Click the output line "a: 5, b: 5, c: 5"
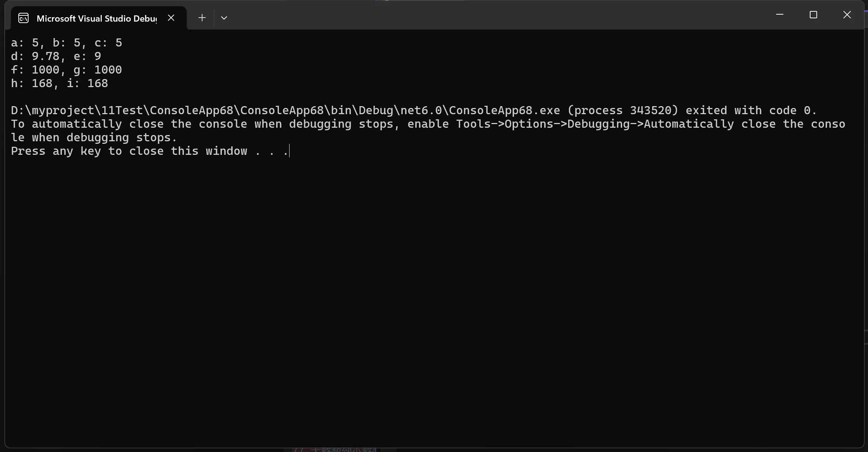Screen dimensions: 868x452 (x=66, y=43)
